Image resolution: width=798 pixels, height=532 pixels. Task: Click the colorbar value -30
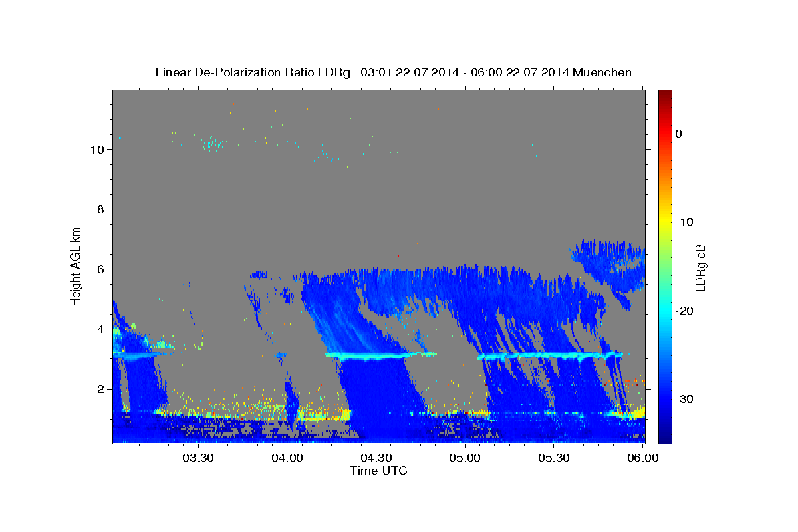pyautogui.click(x=685, y=399)
